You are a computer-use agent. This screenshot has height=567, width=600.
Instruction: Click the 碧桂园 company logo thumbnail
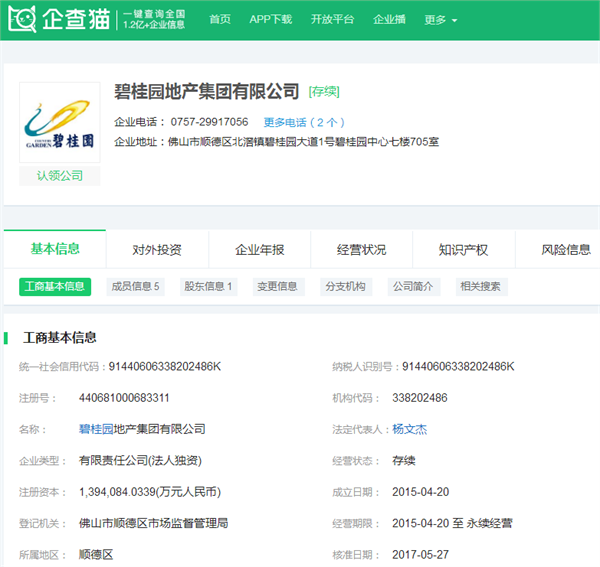point(60,122)
